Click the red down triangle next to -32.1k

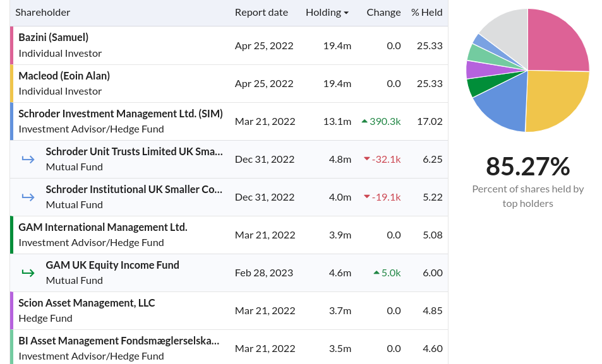(x=366, y=159)
